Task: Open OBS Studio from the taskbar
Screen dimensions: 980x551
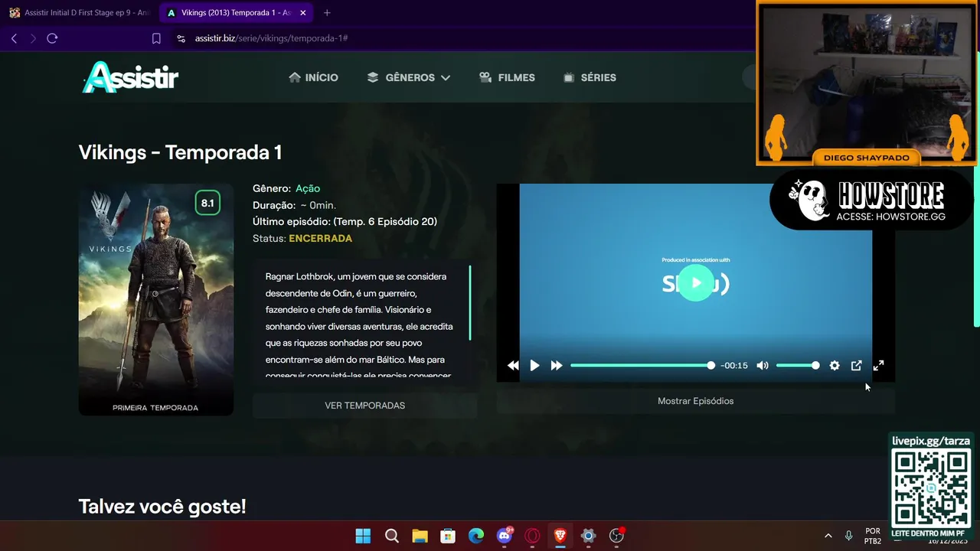Action: (616, 536)
